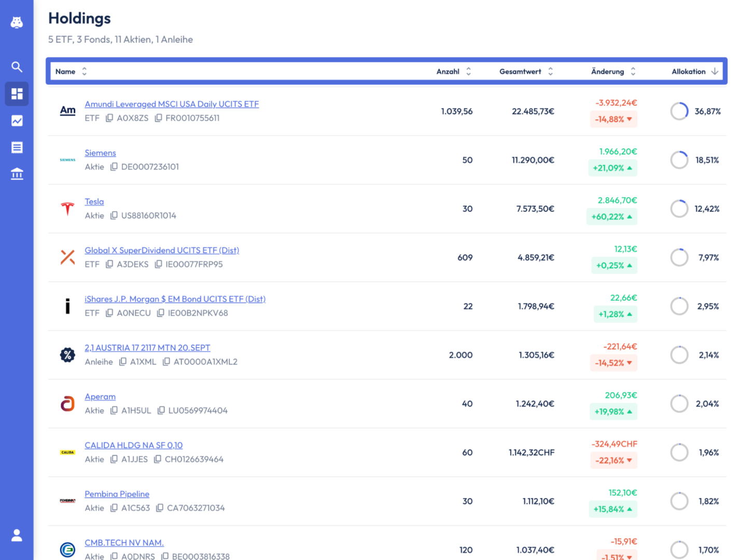Open the performance chart icon
The height and width of the screenshot is (560, 741).
17,121
